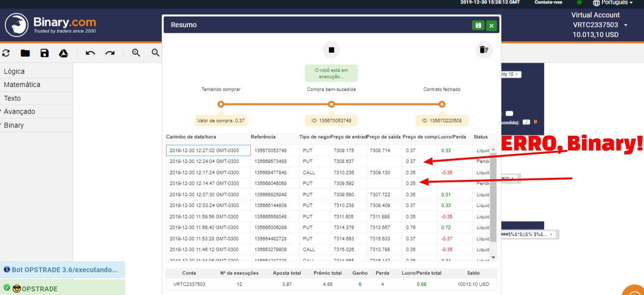Zoom in on the workspace

136,53
